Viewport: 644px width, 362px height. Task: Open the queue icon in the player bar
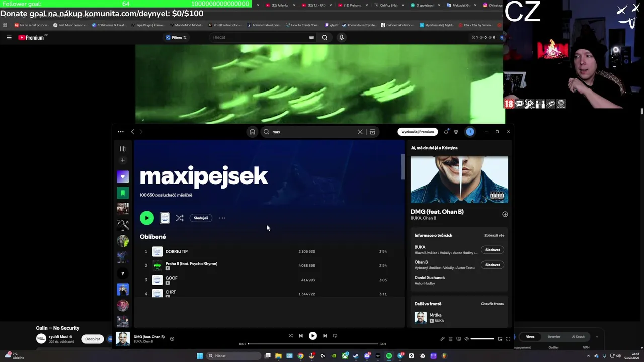pos(450,339)
